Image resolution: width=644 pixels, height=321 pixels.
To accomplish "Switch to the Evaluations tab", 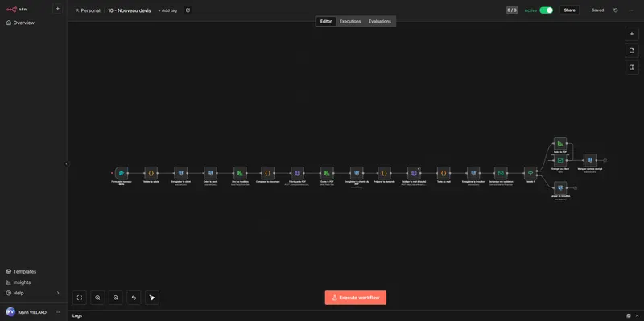I will 379,22.
